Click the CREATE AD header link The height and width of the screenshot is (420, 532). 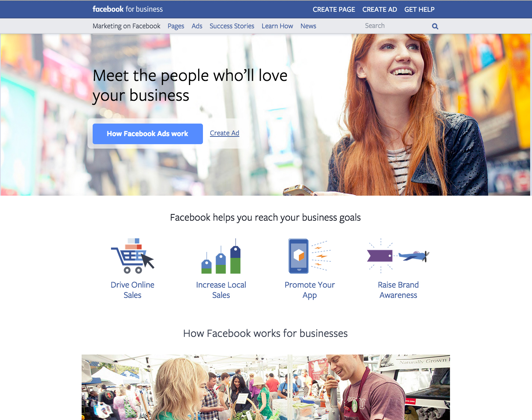pyautogui.click(x=380, y=10)
